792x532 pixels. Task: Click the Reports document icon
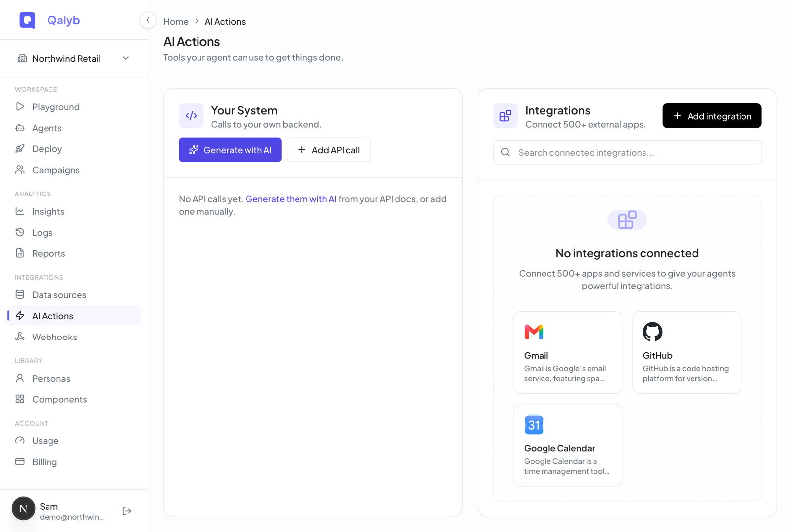[20, 253]
